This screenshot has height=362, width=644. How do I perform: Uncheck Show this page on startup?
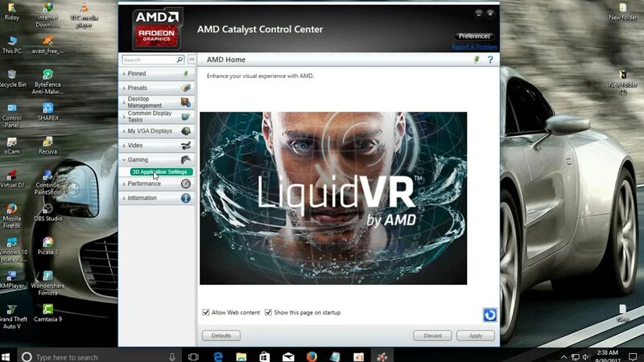pos(268,312)
